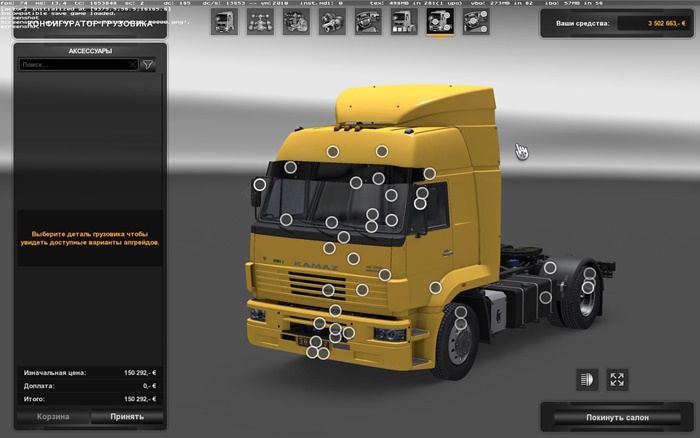Select the cab side slot above front wheel
The width and height of the screenshot is (700, 438).
pos(435,288)
